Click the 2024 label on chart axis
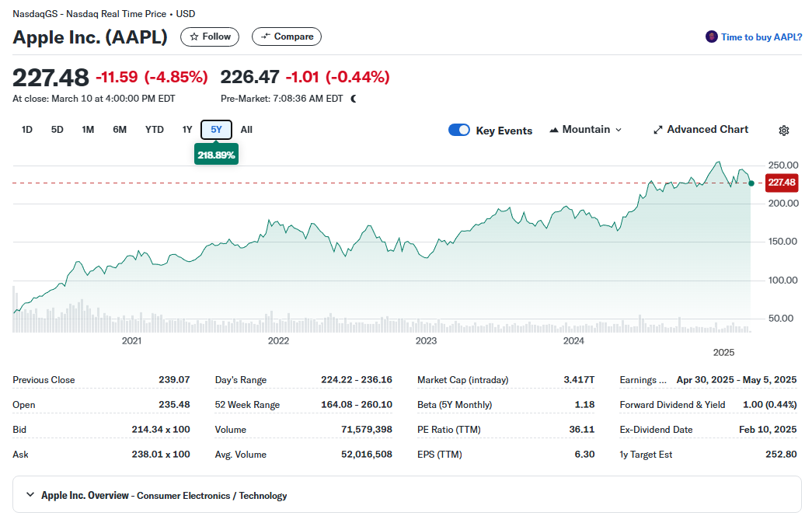 (x=573, y=341)
